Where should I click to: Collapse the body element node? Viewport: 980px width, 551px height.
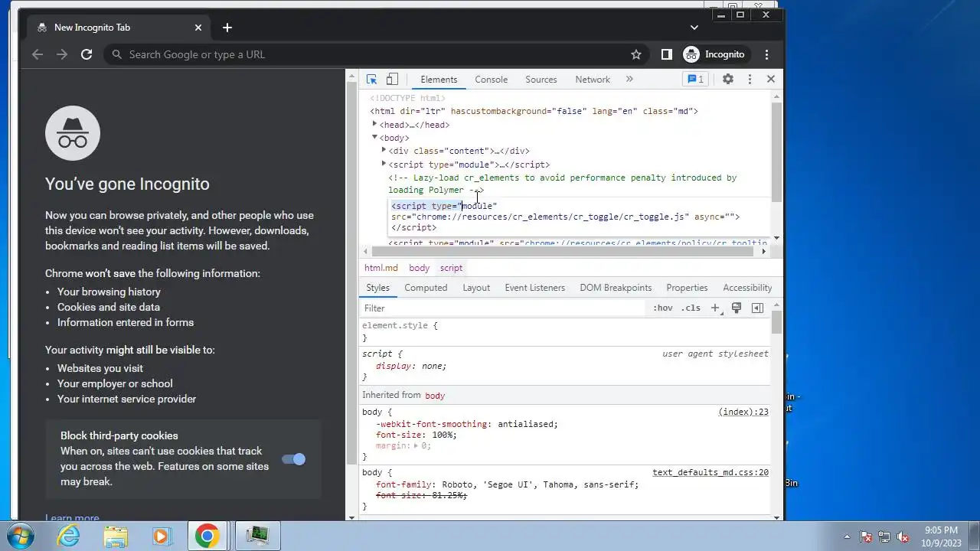coord(375,137)
